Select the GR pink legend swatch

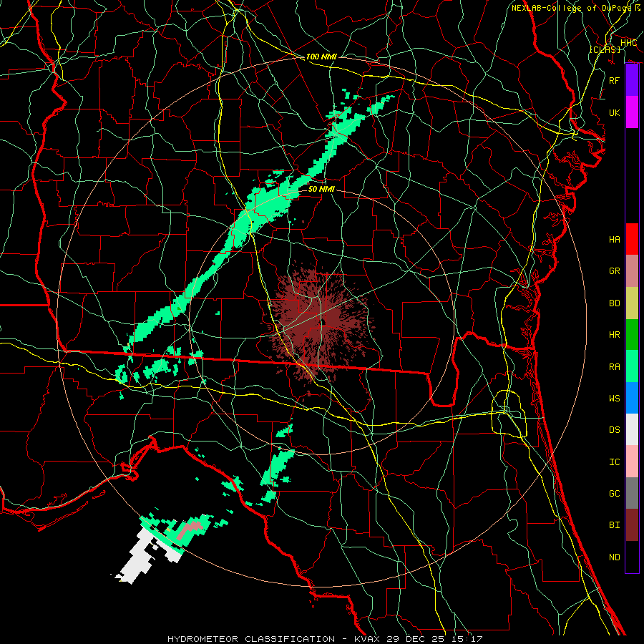click(x=632, y=271)
